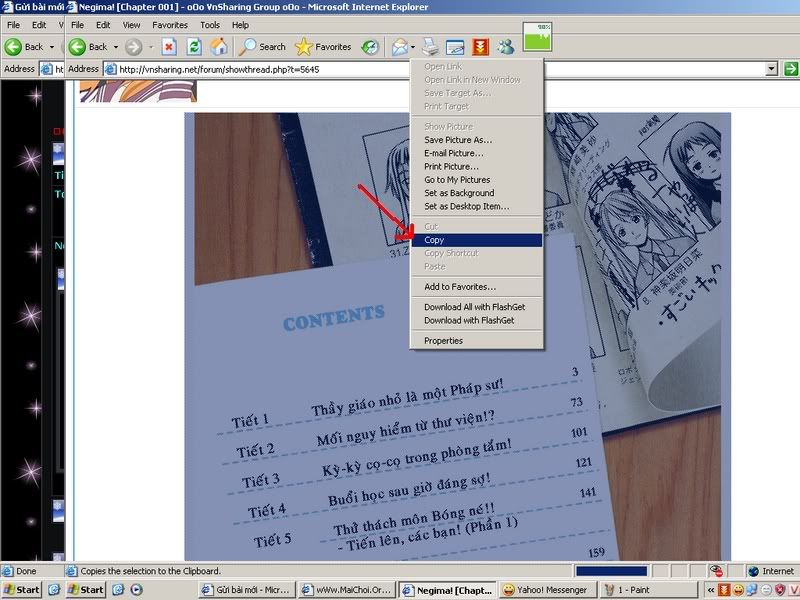Choose Add to Favorites in context menu
The width and height of the screenshot is (800, 600).
click(x=477, y=287)
